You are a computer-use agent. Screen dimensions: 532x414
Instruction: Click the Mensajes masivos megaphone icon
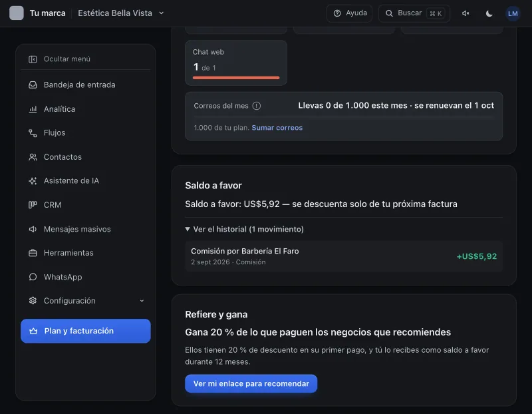[x=33, y=229]
